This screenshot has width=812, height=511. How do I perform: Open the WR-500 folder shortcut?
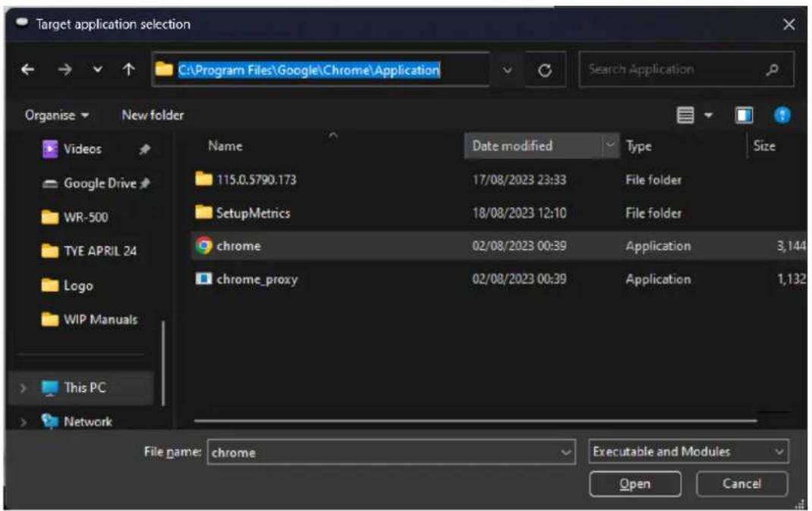tap(75, 217)
